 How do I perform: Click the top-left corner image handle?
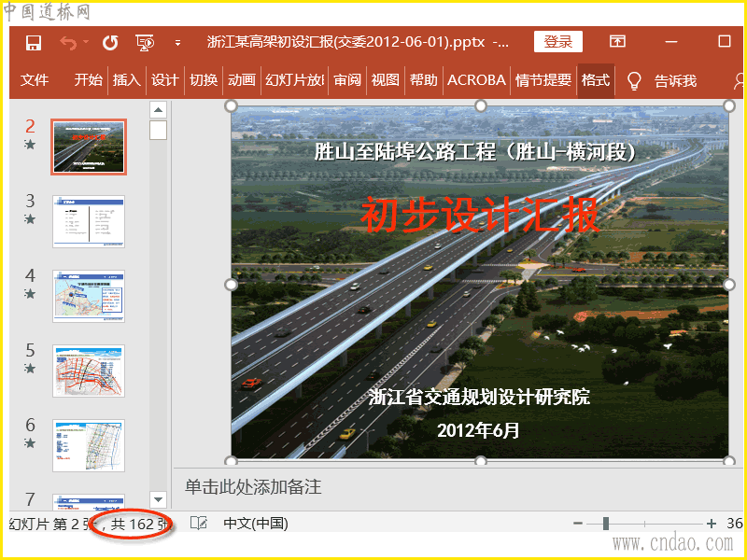231,105
